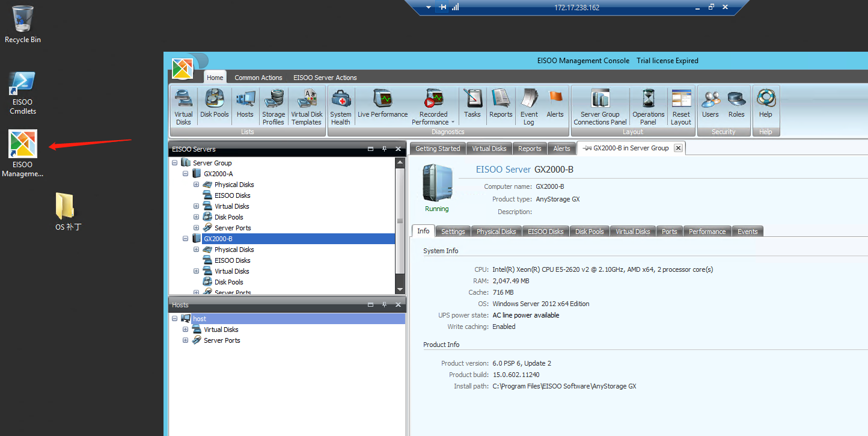
Task: Toggle auto-hide pin on EISOO Servers panel
Action: pyautogui.click(x=384, y=149)
